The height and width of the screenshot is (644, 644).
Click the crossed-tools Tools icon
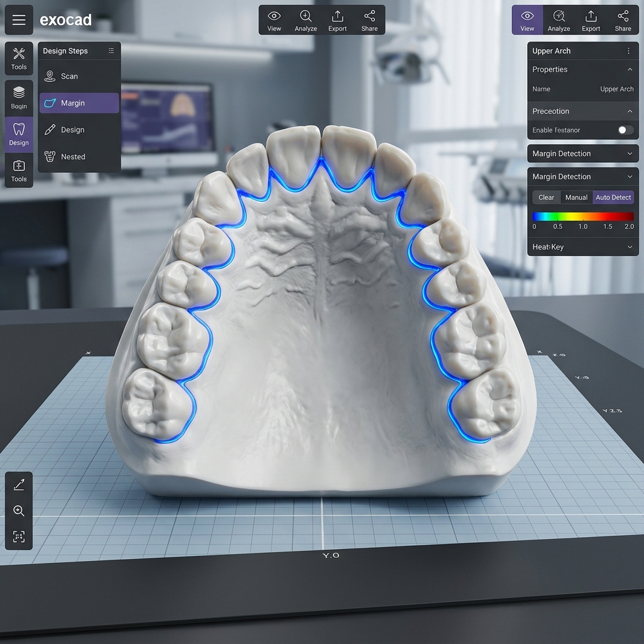coord(18,58)
